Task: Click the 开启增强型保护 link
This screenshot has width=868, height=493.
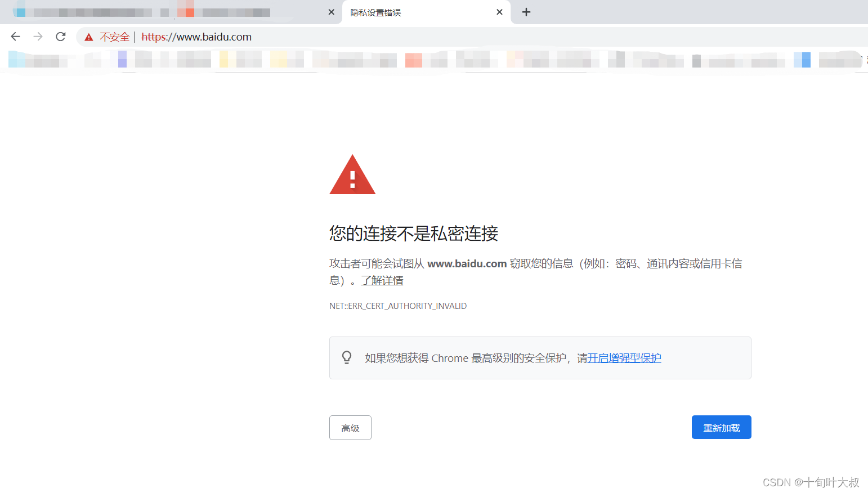Action: click(624, 358)
